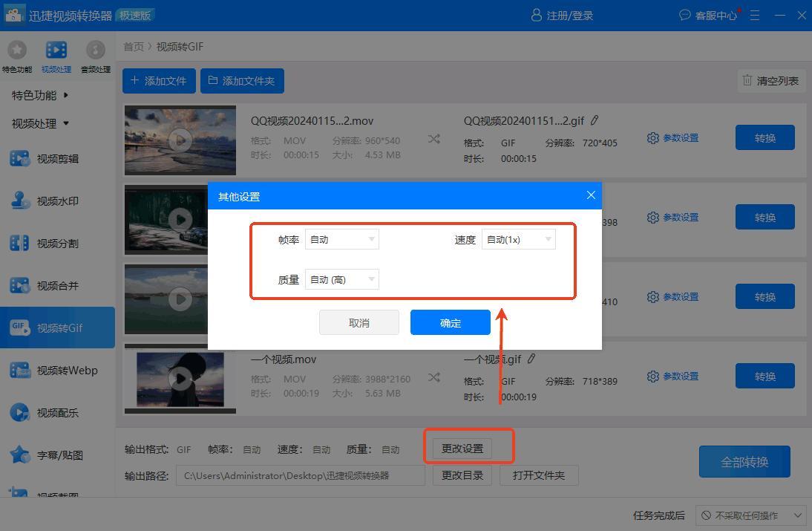Select 视频剪辑 in the sidebar

pos(58,158)
